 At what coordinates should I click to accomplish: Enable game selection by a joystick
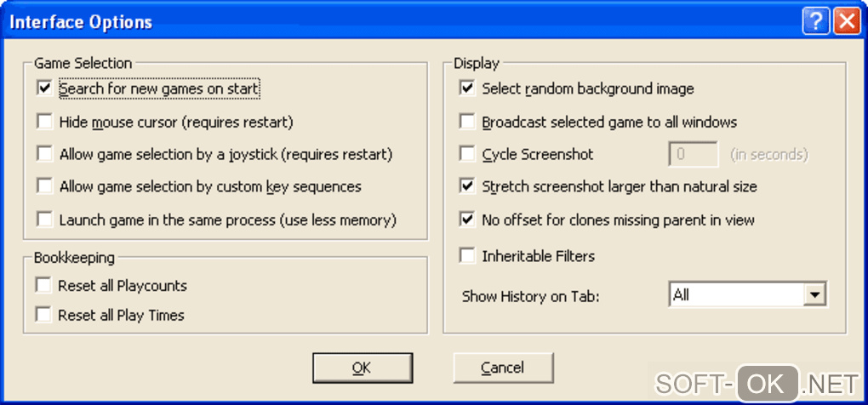(x=45, y=154)
